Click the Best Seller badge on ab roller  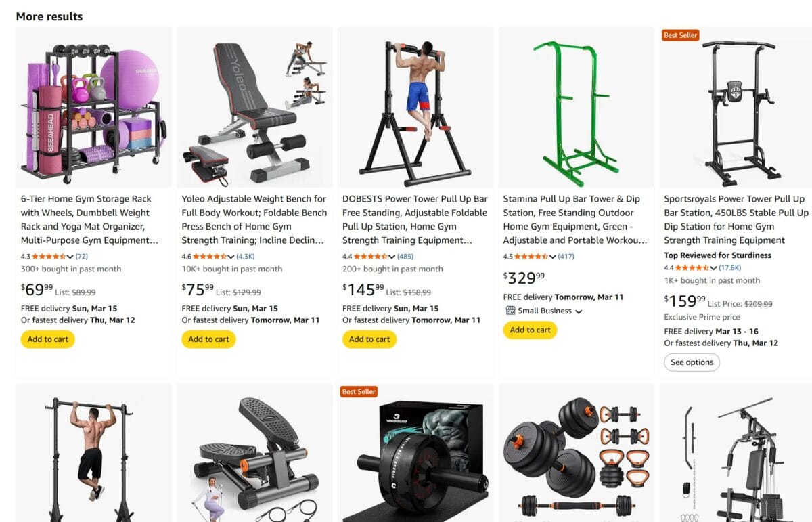click(x=359, y=391)
